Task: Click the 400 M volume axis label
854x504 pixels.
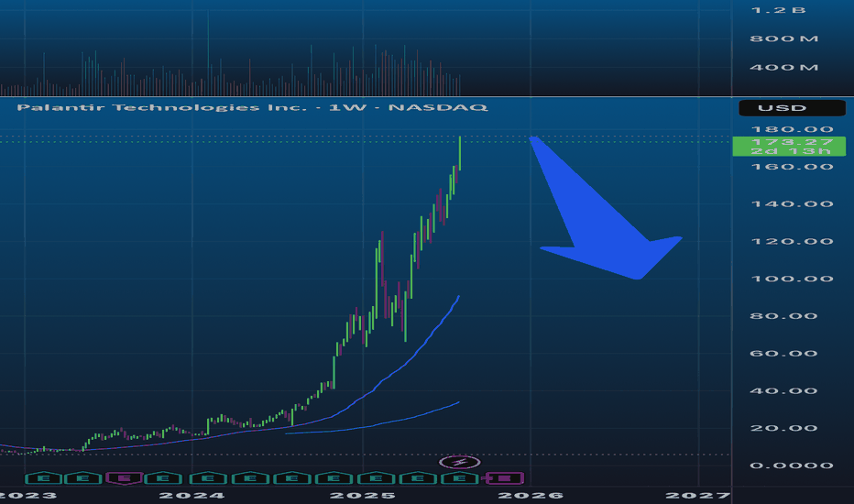Action: [x=784, y=67]
